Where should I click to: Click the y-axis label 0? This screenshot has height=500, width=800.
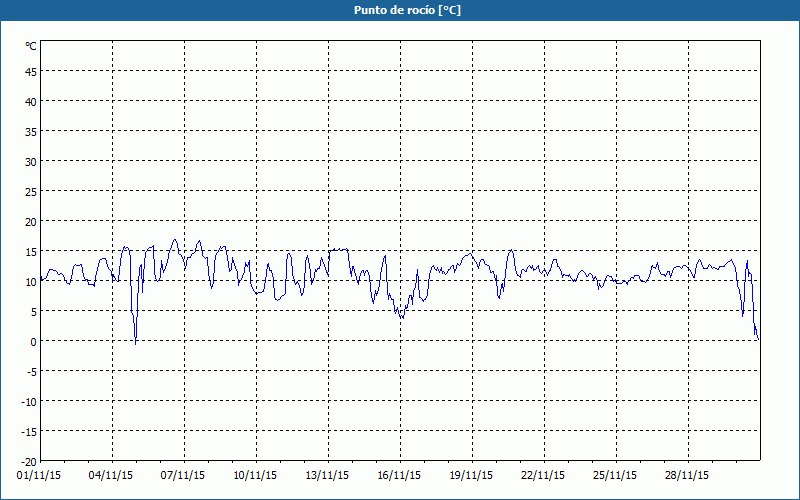click(34, 342)
